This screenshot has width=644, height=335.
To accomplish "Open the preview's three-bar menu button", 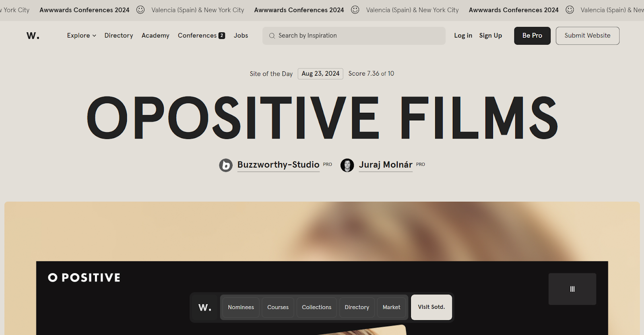I will coord(572,289).
